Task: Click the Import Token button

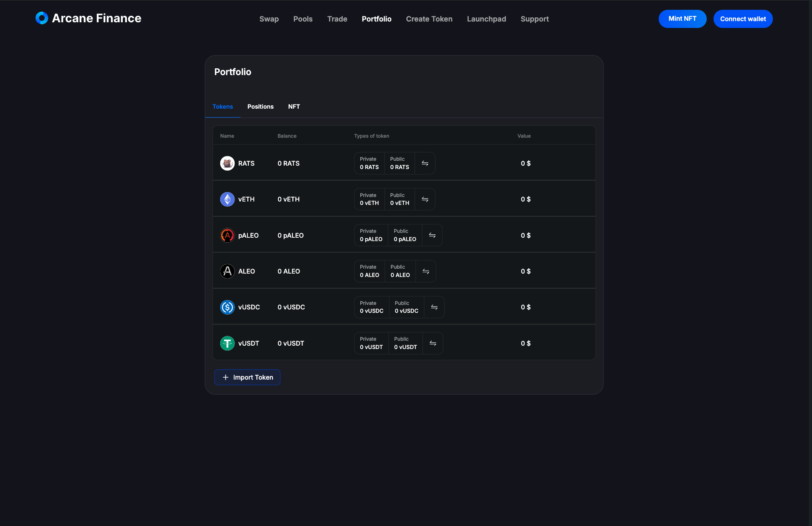Action: click(247, 377)
